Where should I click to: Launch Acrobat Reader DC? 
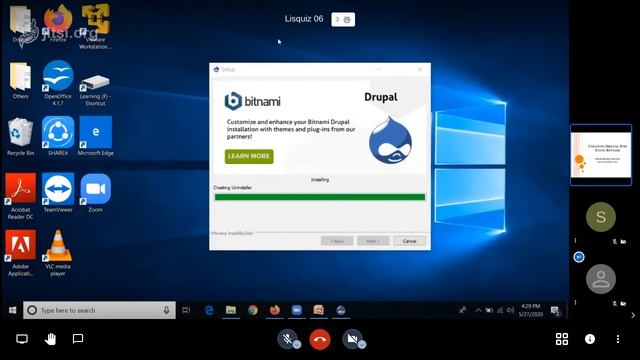[20, 196]
